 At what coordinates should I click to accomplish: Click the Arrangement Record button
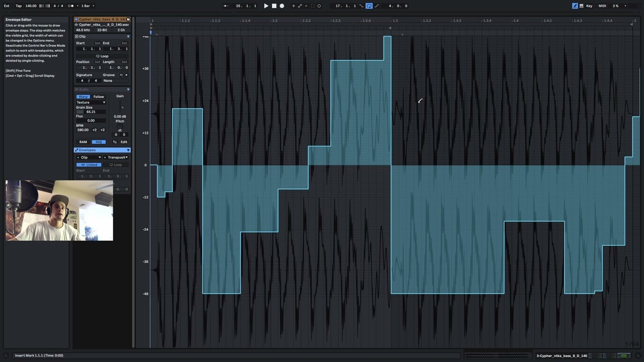pyautogui.click(x=282, y=6)
